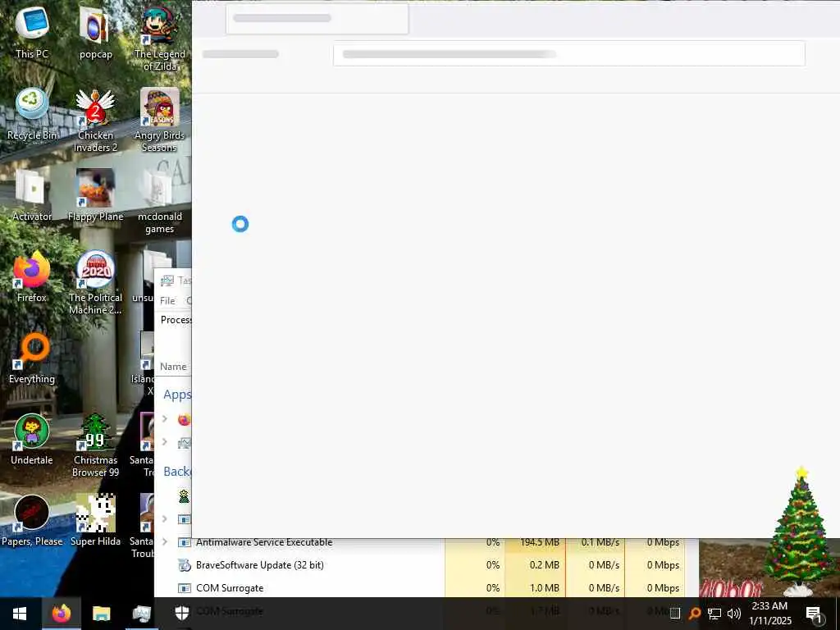Open the This PC desktop icon
The image size is (840, 630).
pyautogui.click(x=32, y=32)
